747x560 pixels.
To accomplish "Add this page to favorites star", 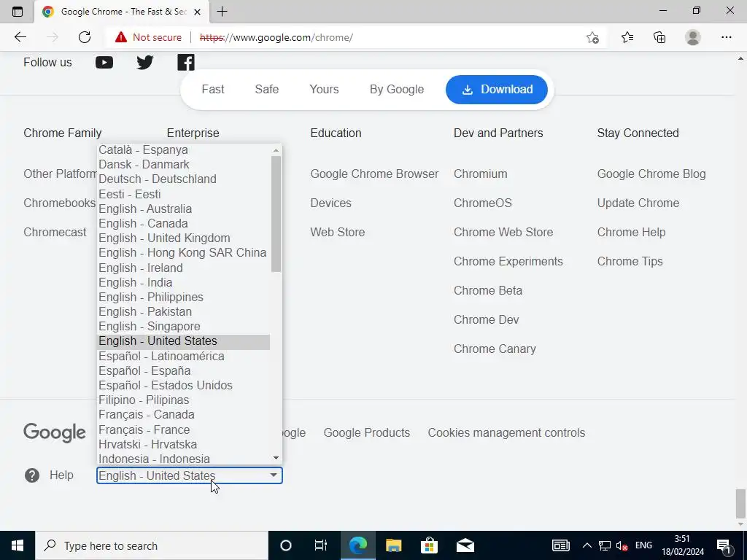I will click(592, 37).
